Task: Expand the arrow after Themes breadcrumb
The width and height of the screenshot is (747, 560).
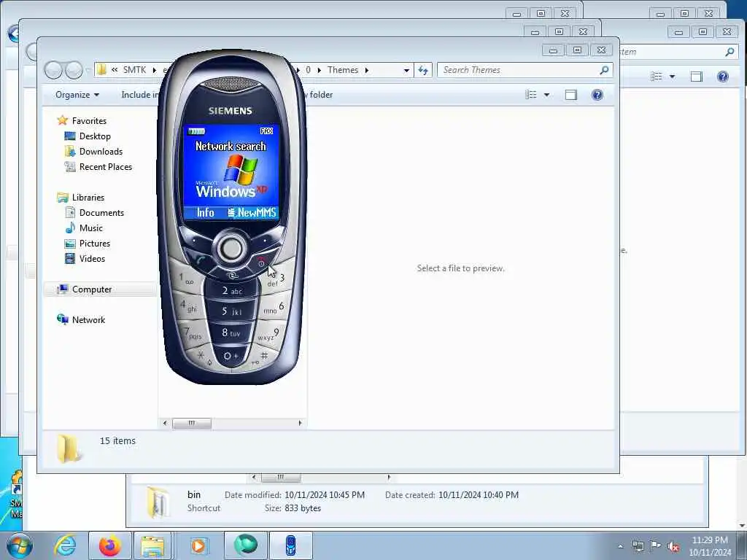Action: pyautogui.click(x=367, y=70)
